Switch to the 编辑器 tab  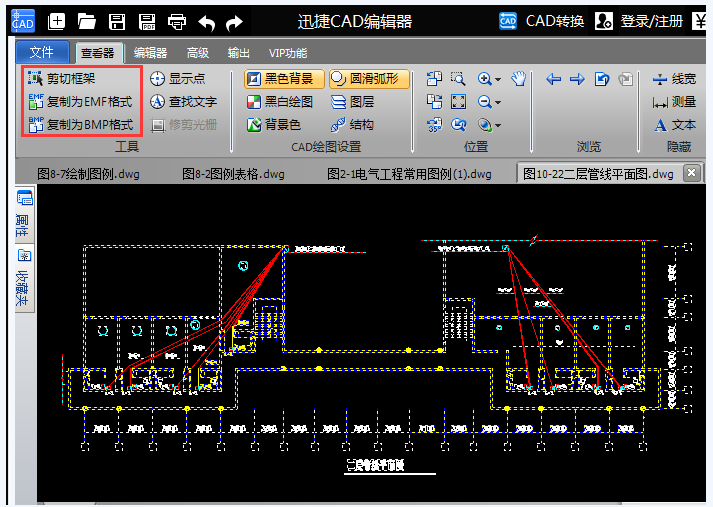click(151, 53)
